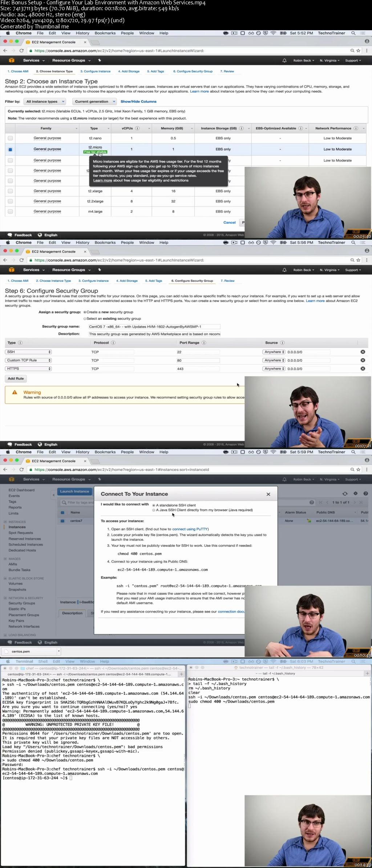
Task: Open Bookmarks menu in the Step 2 Chrome frame
Action: point(105,33)
